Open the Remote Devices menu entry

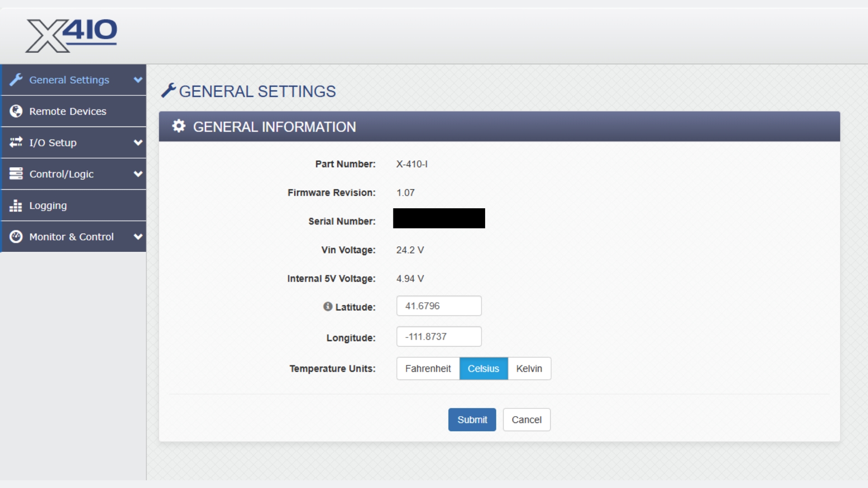point(68,111)
